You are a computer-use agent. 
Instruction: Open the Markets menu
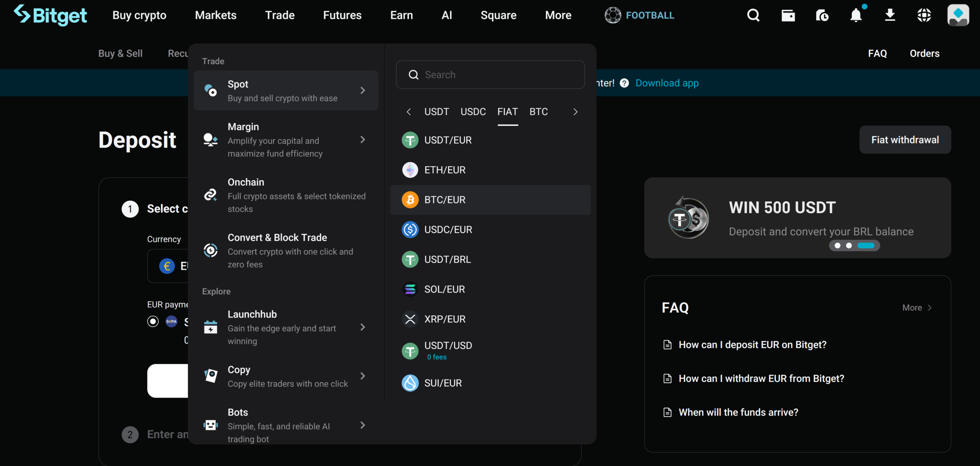(216, 15)
